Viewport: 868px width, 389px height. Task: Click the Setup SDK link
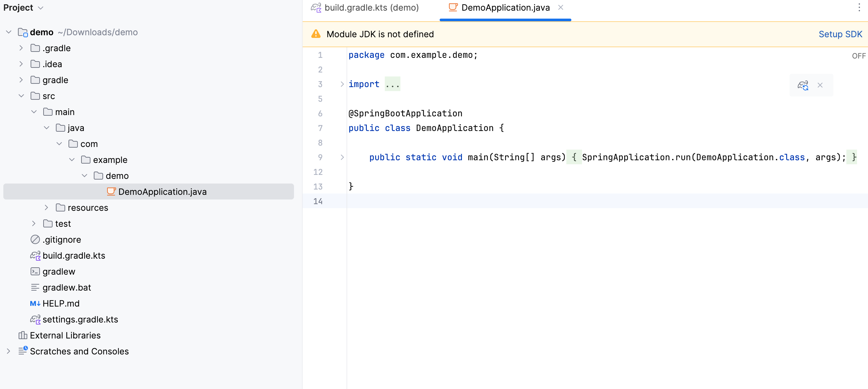pyautogui.click(x=840, y=34)
